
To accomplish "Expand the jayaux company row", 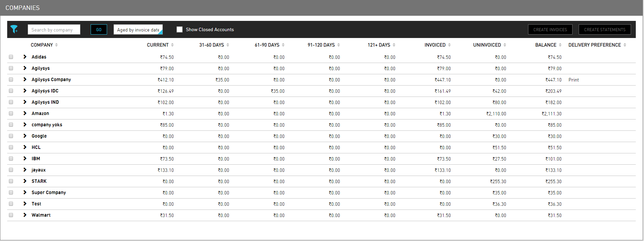I will pos(25,170).
